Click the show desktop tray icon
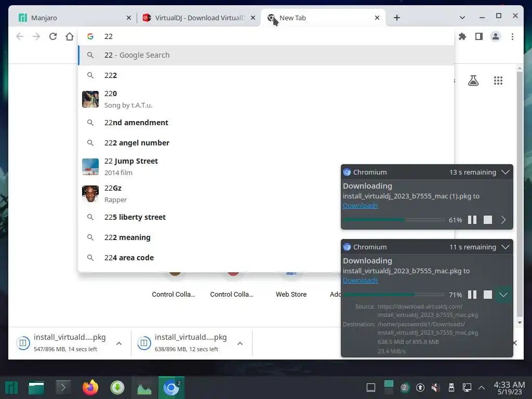Screen dimensions: 532x399 click(x=371, y=388)
